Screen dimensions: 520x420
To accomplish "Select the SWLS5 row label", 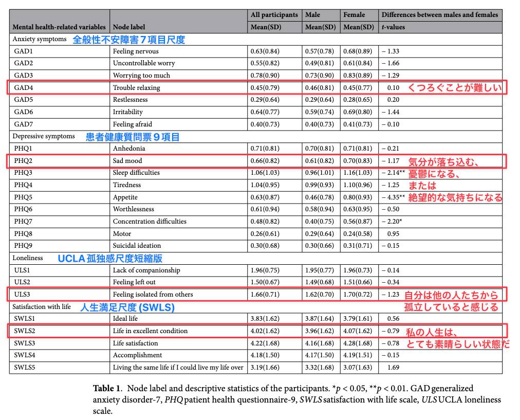I will tap(25, 367).
